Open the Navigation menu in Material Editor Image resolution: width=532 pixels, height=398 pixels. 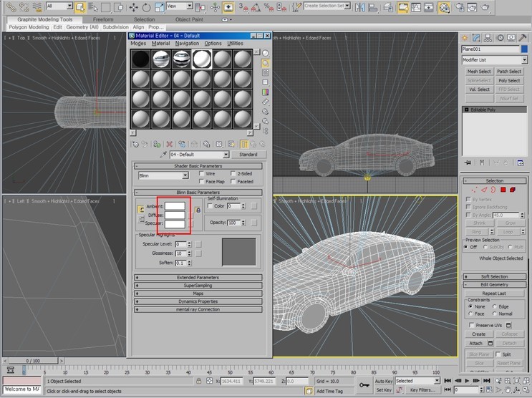click(x=188, y=44)
